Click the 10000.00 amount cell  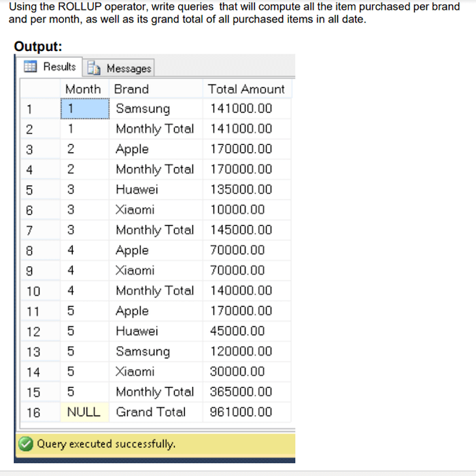[247, 209]
